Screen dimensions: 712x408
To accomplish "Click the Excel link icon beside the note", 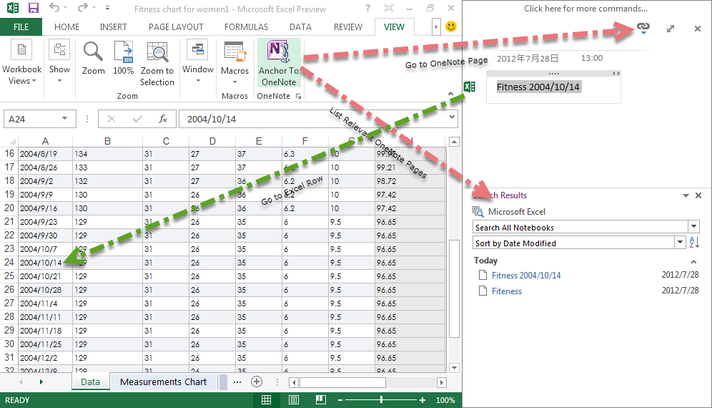I will (x=470, y=86).
